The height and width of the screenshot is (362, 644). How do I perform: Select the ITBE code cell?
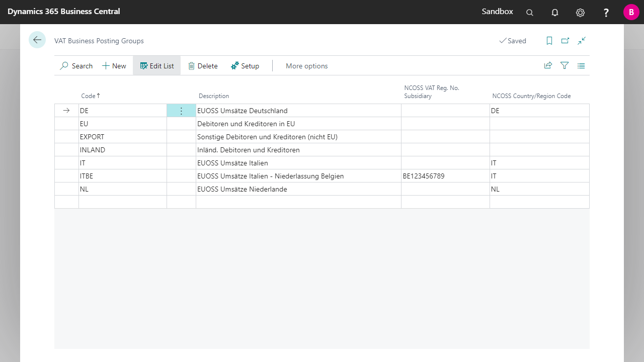click(x=123, y=176)
